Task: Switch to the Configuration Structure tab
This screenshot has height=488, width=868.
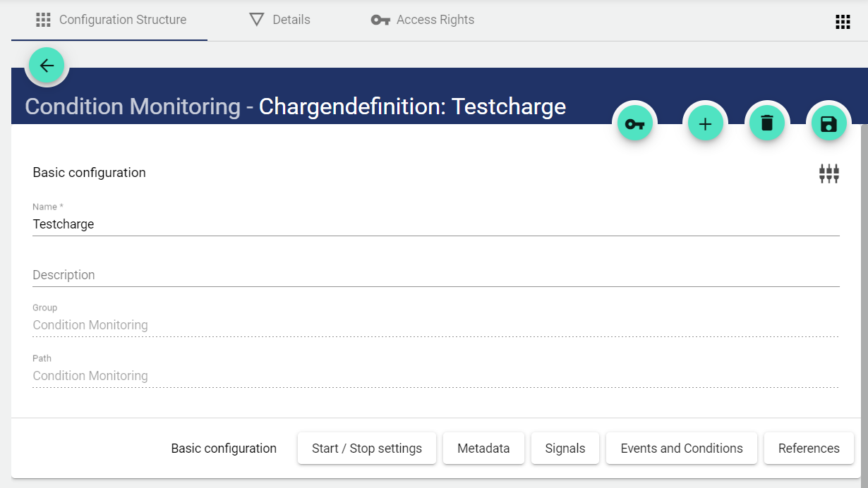Action: point(111,20)
